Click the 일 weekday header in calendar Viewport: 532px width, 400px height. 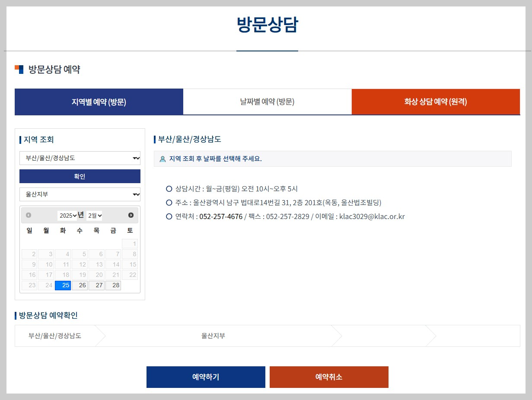[29, 231]
